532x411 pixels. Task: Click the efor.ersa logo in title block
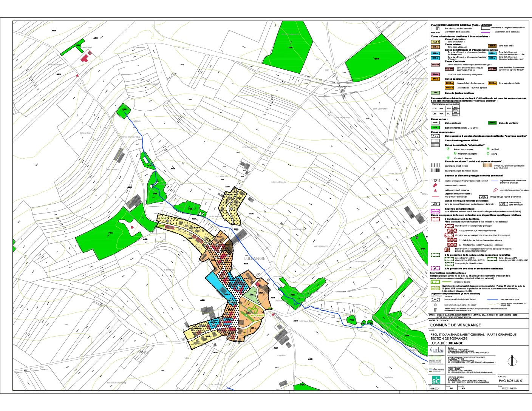pyautogui.click(x=438, y=369)
